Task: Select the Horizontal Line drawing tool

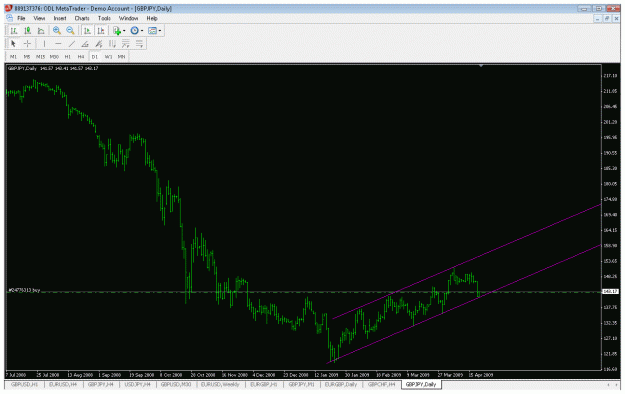Action: pos(58,43)
